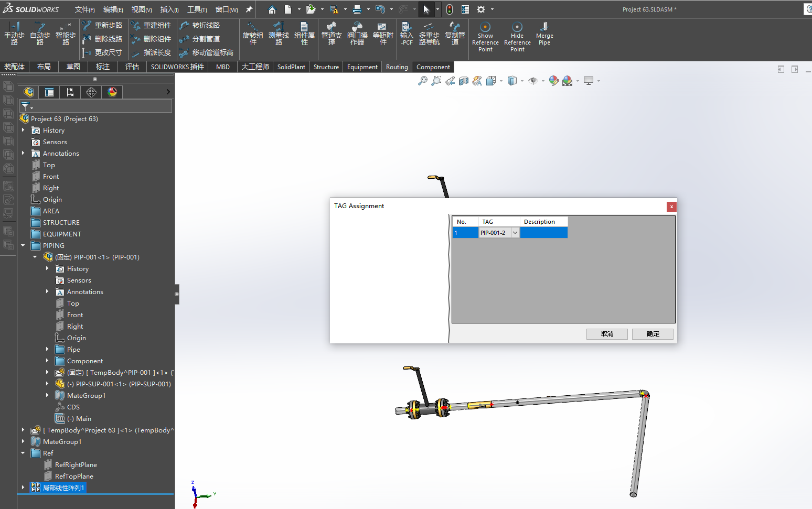Collapse the PIPING folder

pos(23,245)
